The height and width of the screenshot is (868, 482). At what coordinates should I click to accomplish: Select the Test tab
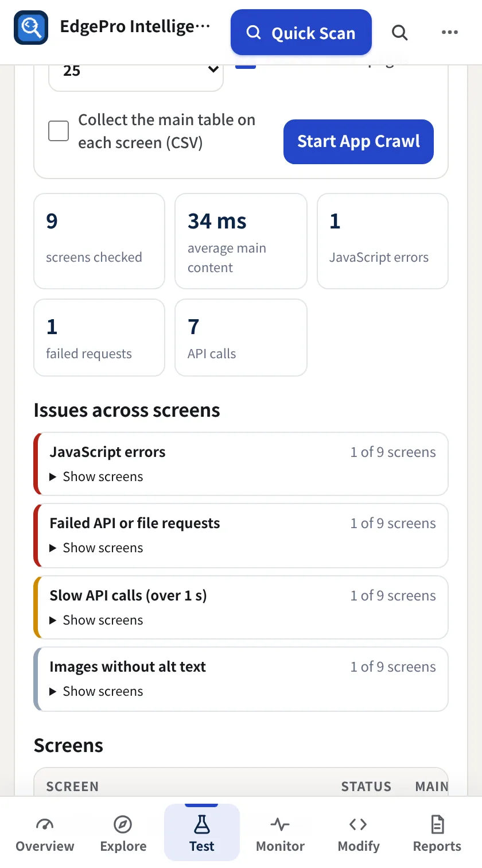202,834
